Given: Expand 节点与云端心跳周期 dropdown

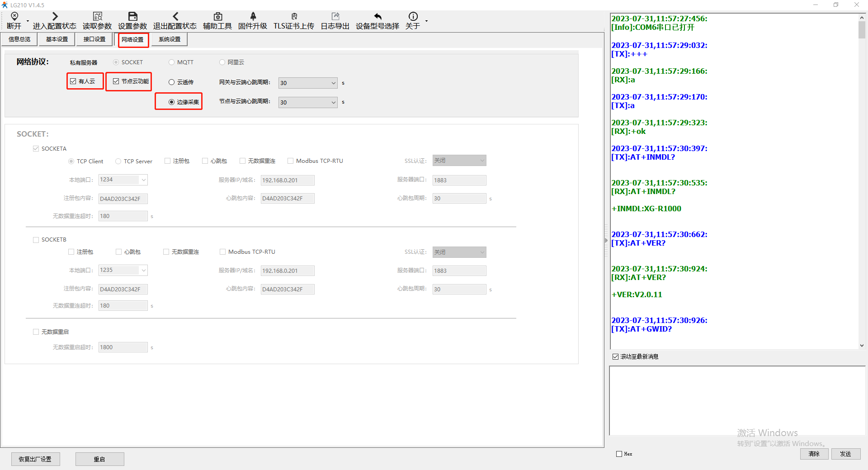Looking at the screenshot, I should point(333,103).
